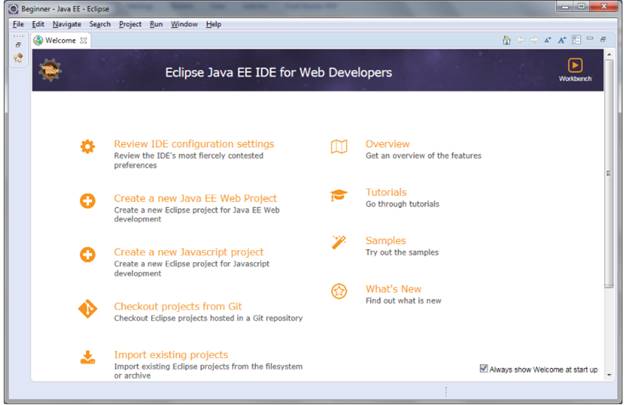Image resolution: width=624 pixels, height=405 pixels.
Task: Click plus icon beside Java EE Web Project
Action: [x=88, y=201]
